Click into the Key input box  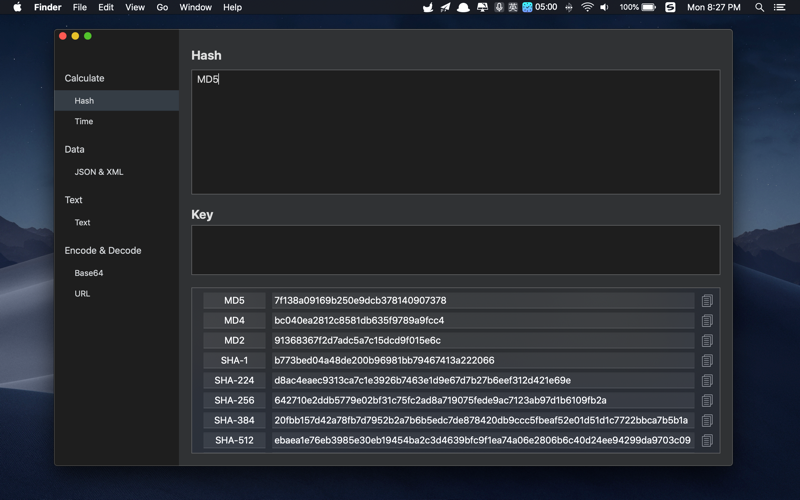[x=455, y=249]
